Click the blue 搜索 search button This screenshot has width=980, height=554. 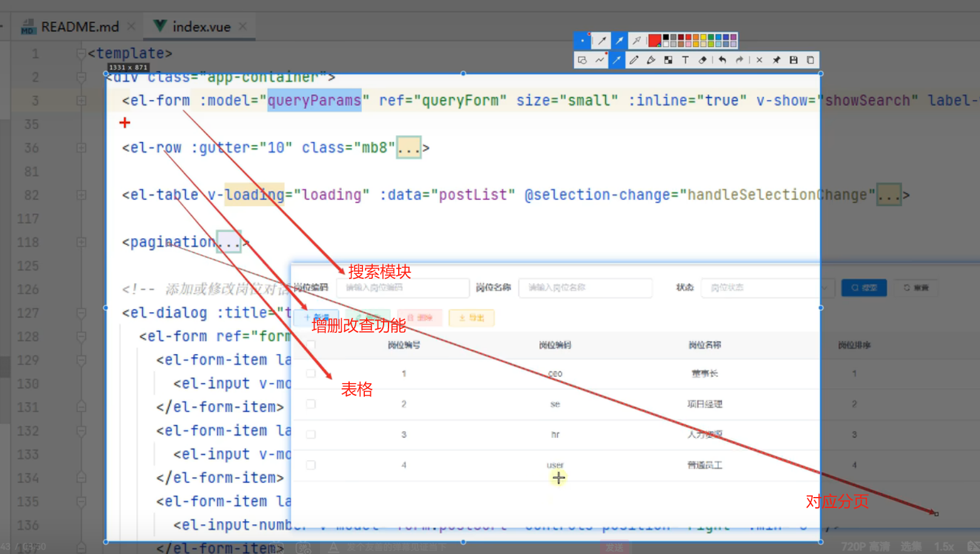(x=864, y=288)
